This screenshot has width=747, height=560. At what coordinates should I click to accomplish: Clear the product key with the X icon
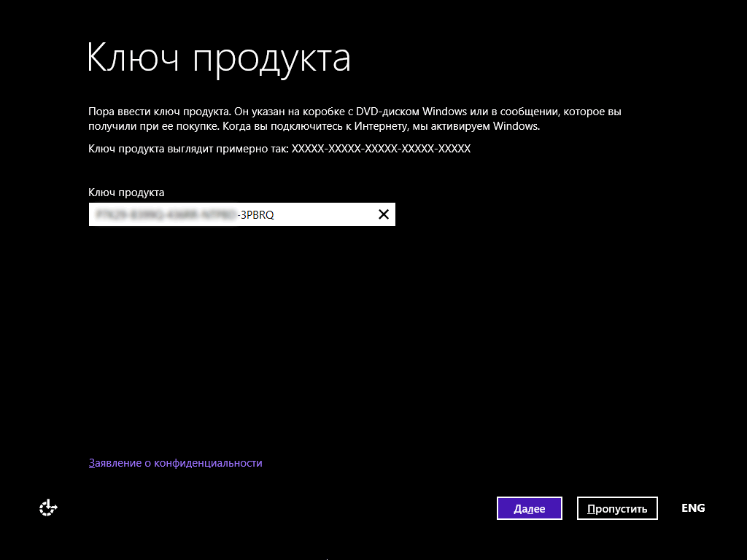pyautogui.click(x=383, y=214)
